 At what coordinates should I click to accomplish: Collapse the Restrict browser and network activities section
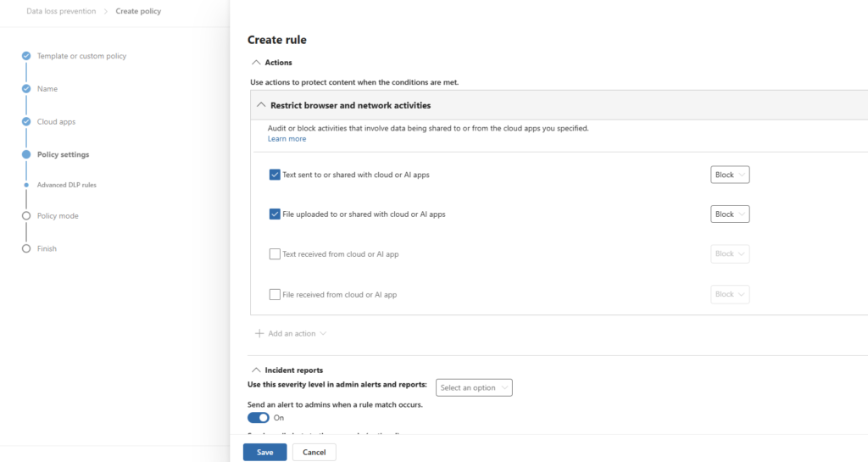(x=261, y=105)
